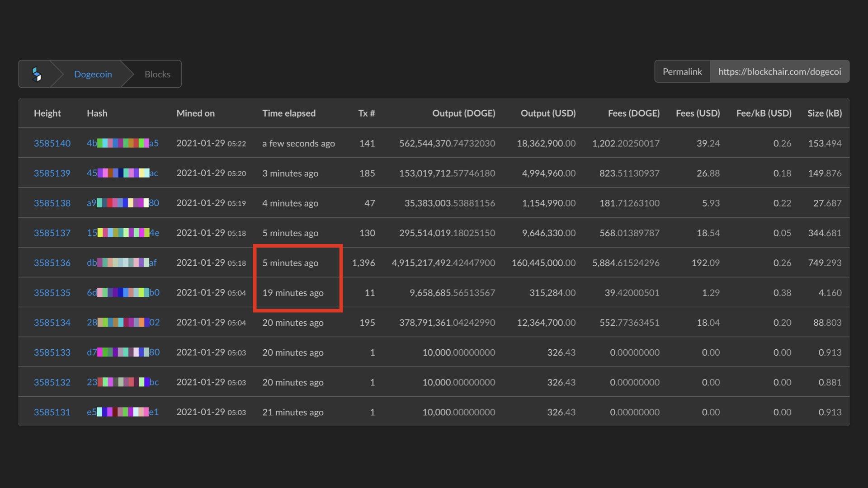The width and height of the screenshot is (868, 488).
Task: Sort by Output (DOGE) column header
Action: [x=463, y=113]
